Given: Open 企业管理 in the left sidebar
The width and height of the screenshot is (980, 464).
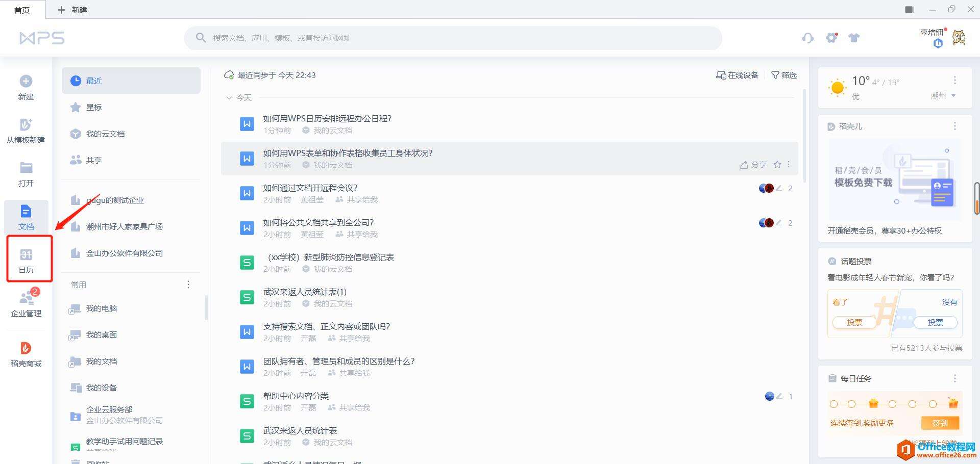Looking at the screenshot, I should tap(26, 303).
